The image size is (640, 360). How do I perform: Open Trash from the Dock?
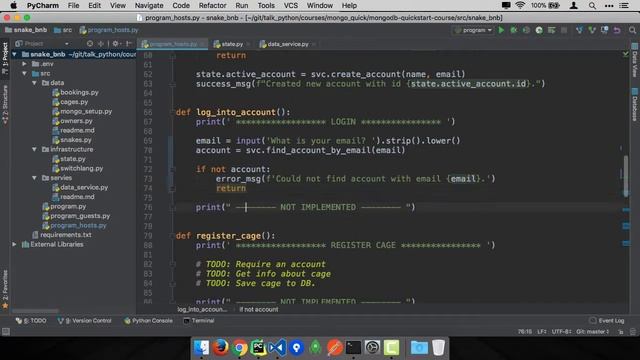pyautogui.click(x=438, y=348)
